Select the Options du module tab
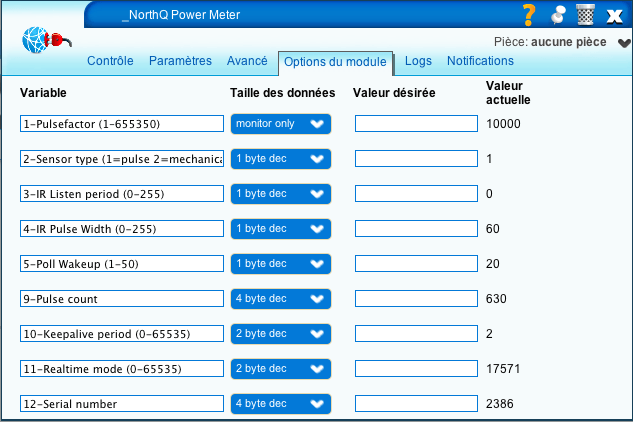The width and height of the screenshot is (633, 422). click(335, 62)
